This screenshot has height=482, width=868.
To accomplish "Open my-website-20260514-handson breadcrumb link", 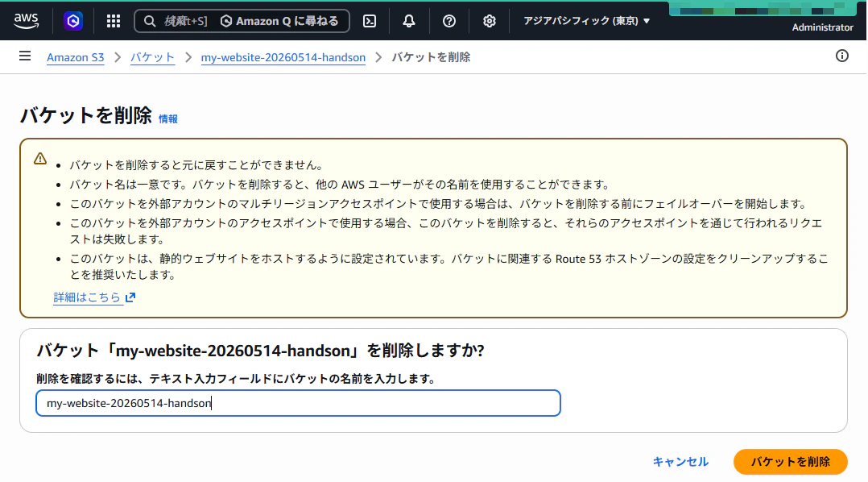I will (283, 57).
